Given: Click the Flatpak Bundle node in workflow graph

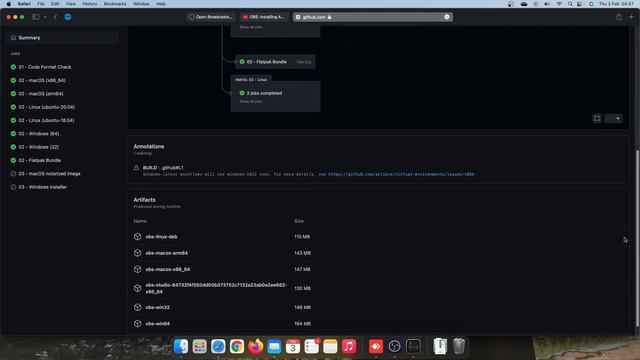Looking at the screenshot, I should [275, 62].
